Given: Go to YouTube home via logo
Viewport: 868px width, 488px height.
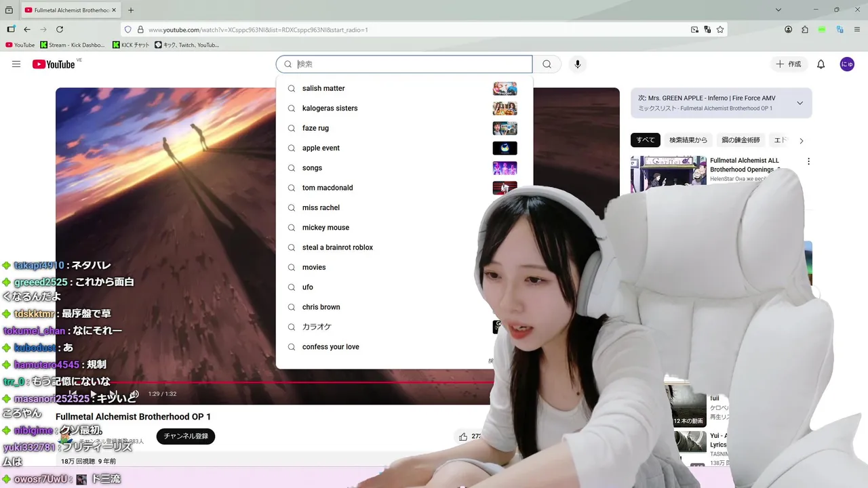Looking at the screenshot, I should point(54,64).
